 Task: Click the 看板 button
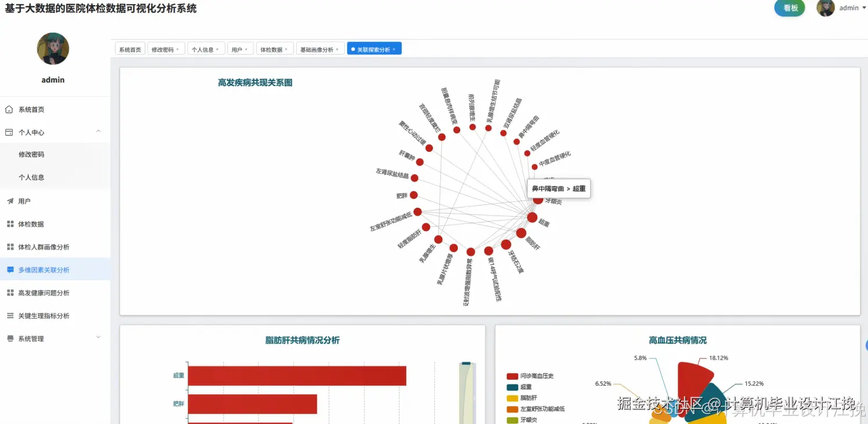coord(790,8)
